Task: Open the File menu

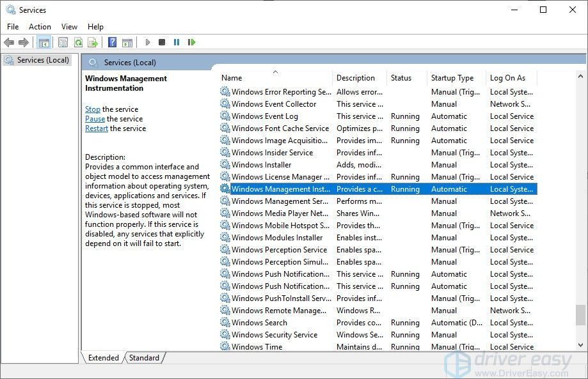Action: coord(13,27)
